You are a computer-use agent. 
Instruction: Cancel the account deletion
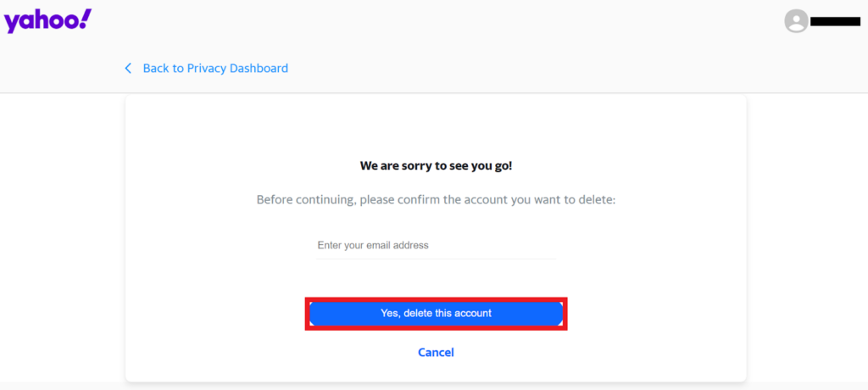tap(436, 352)
